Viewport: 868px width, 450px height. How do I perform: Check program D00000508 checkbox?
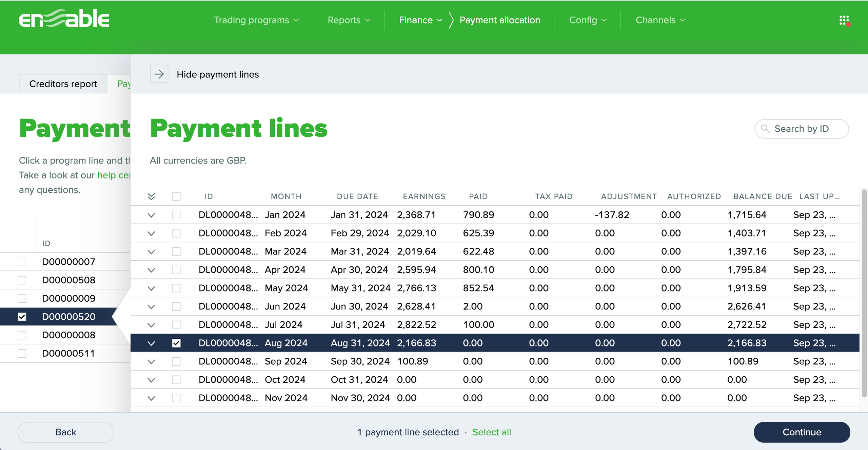[22, 280]
